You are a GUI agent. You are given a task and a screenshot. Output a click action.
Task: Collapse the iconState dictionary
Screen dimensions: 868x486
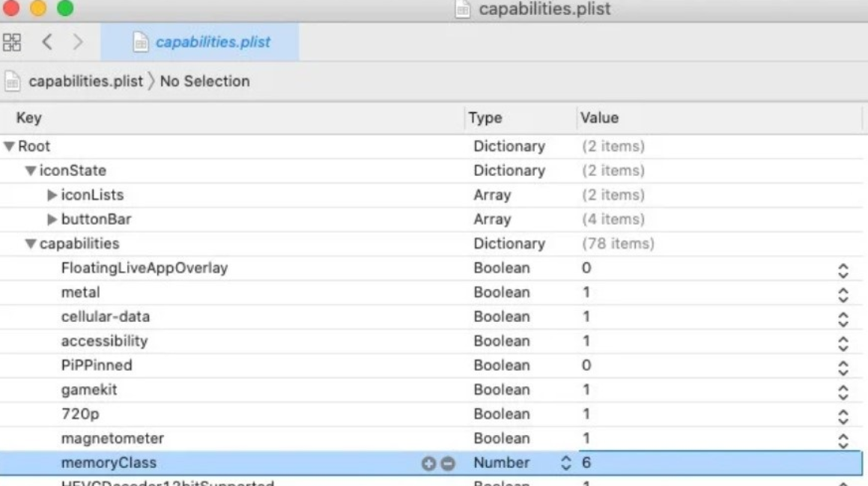click(31, 171)
